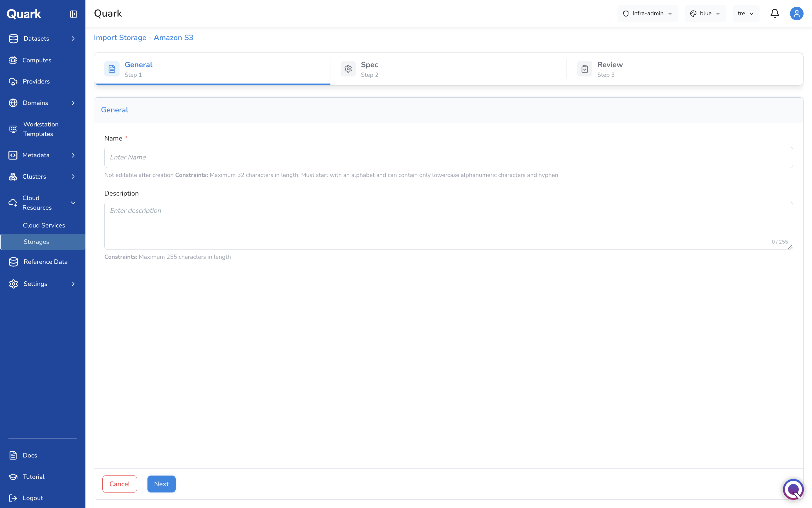Focus the Enter description text area
The image size is (812, 508).
click(x=449, y=226)
